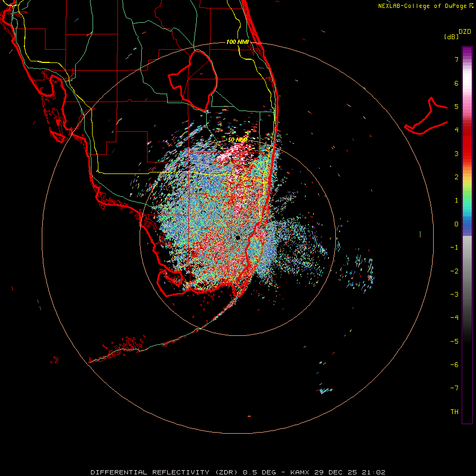
Task: Click the '4' tick label on colorbar
Action: tap(456, 130)
